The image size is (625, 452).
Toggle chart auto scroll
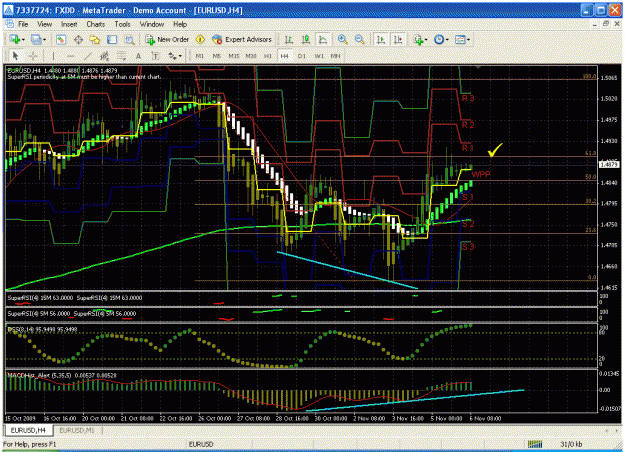381,39
